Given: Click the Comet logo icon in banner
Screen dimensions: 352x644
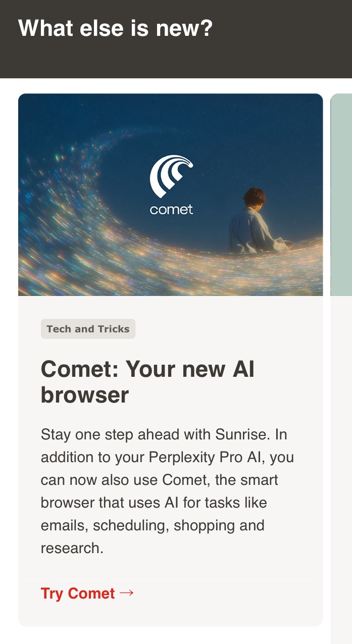Looking at the screenshot, I should 171,176.
